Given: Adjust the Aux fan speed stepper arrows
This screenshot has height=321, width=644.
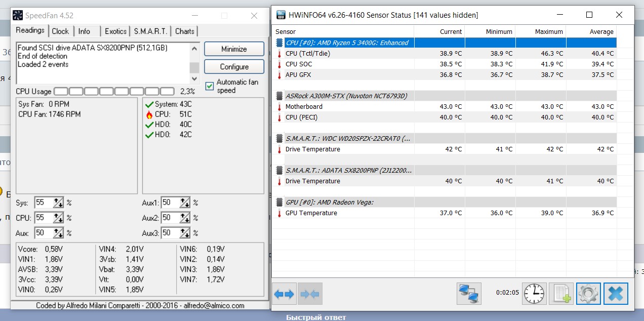Looking at the screenshot, I should pyautogui.click(x=59, y=233).
